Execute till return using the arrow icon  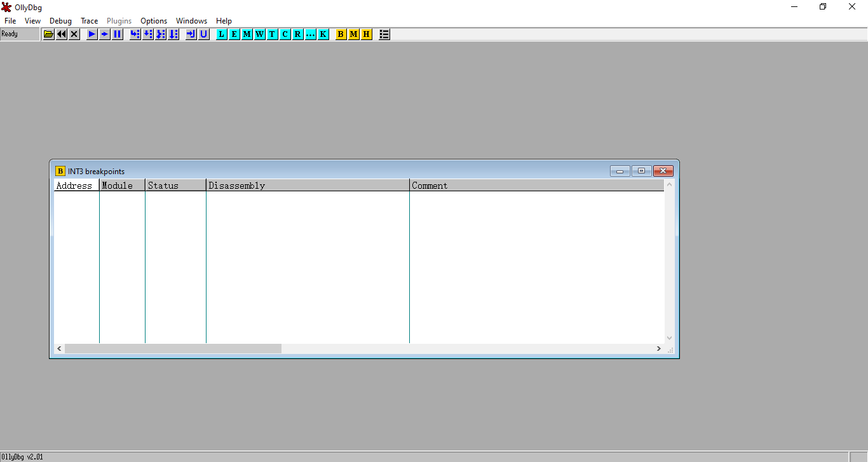pyautogui.click(x=191, y=34)
